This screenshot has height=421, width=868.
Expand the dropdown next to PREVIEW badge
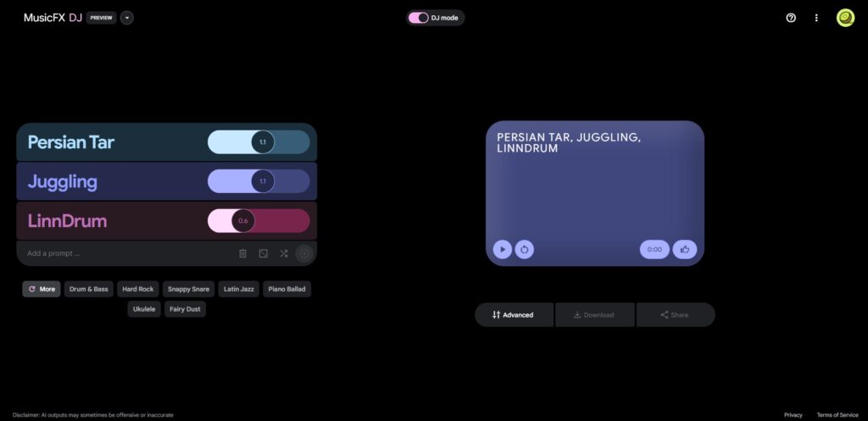[127, 18]
